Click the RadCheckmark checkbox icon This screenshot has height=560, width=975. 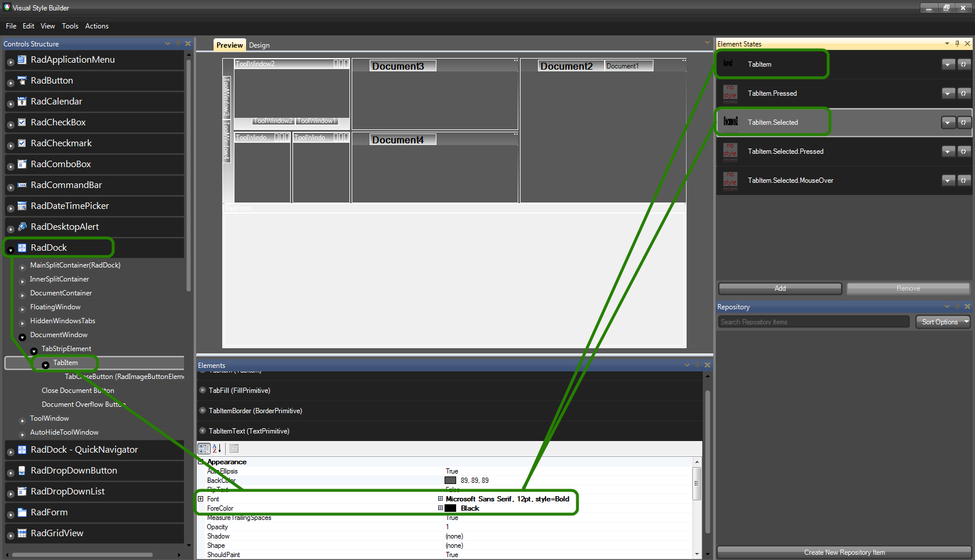(x=22, y=143)
